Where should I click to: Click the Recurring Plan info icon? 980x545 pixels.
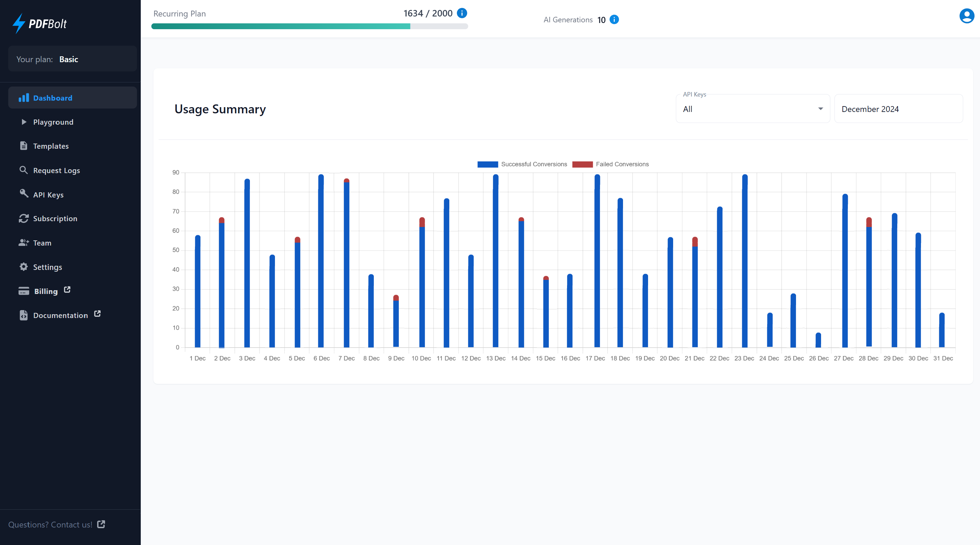[x=462, y=13]
